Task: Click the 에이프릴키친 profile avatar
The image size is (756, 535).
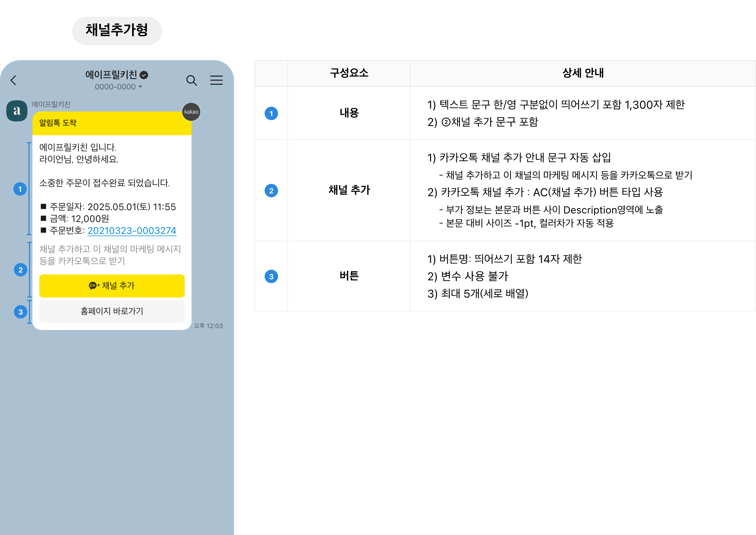Action: [17, 111]
